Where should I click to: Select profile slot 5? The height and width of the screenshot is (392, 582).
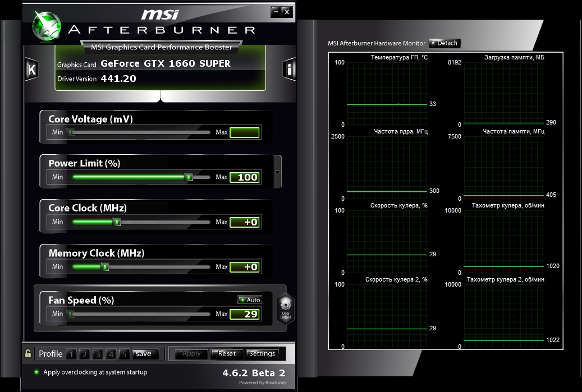(x=124, y=354)
